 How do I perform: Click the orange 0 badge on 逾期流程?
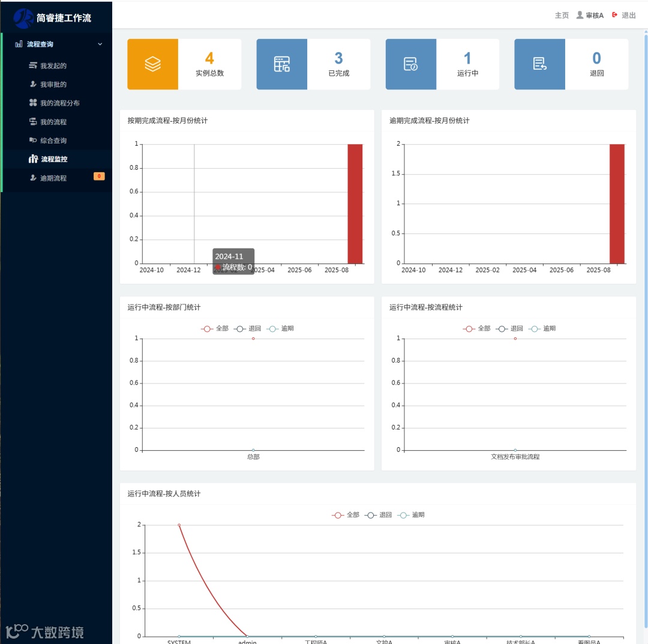click(x=99, y=176)
